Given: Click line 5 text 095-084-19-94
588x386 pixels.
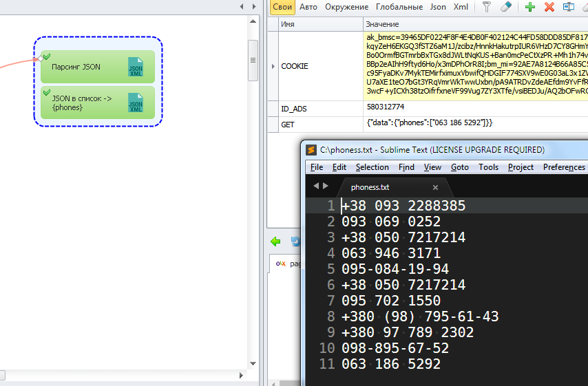Looking at the screenshot, I should pyautogui.click(x=395, y=269).
